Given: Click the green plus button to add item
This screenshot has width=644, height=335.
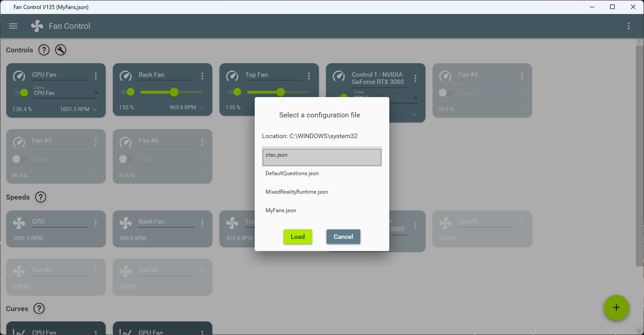Looking at the screenshot, I should (616, 307).
